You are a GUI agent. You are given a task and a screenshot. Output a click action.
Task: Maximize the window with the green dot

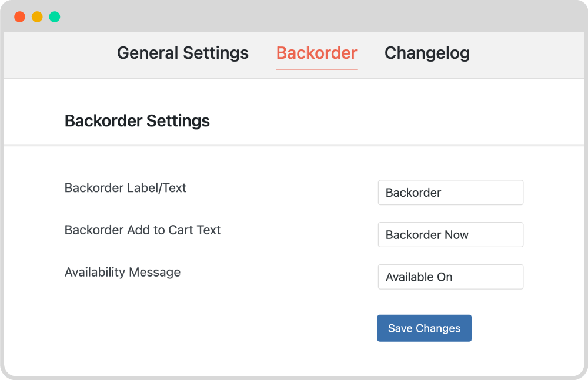coord(55,17)
